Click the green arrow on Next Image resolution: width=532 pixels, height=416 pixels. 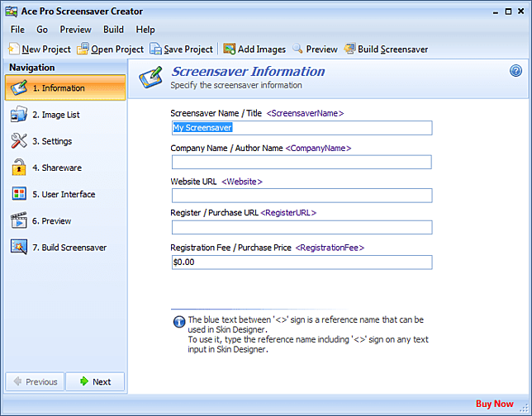coord(83,381)
